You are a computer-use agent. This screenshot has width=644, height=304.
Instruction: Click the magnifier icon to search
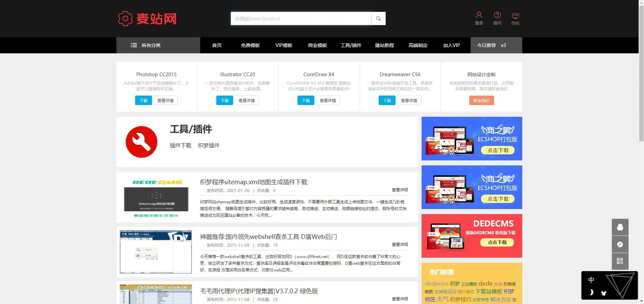378,18
